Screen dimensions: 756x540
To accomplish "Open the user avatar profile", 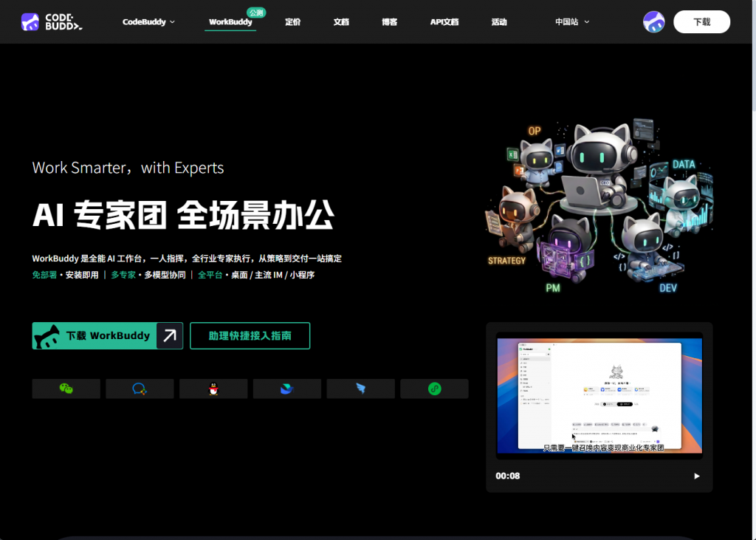I will pos(654,21).
